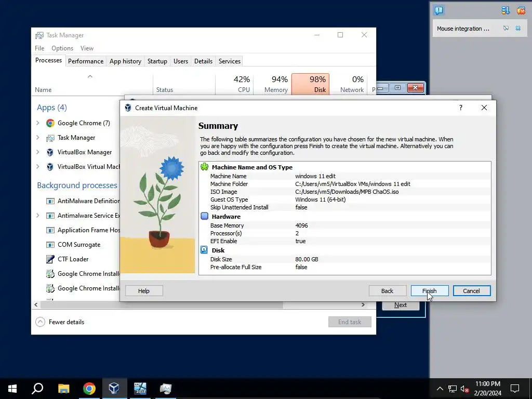Switch to the Services tab
Image resolution: width=532 pixels, height=399 pixels.
229,61
